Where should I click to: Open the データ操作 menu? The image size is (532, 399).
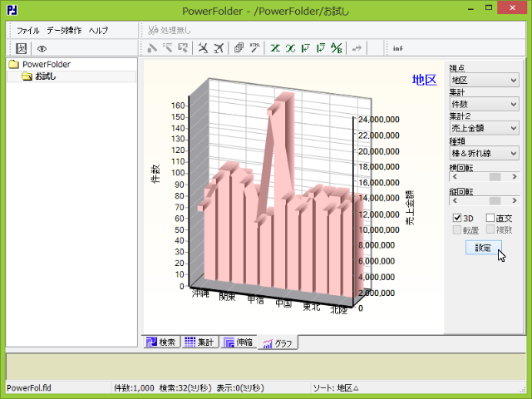click(x=64, y=31)
